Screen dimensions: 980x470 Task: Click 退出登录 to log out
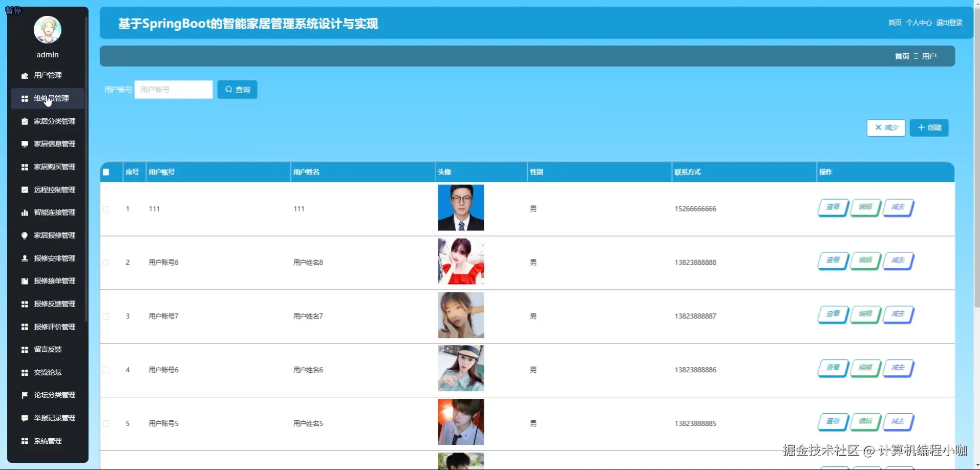tap(949, 23)
